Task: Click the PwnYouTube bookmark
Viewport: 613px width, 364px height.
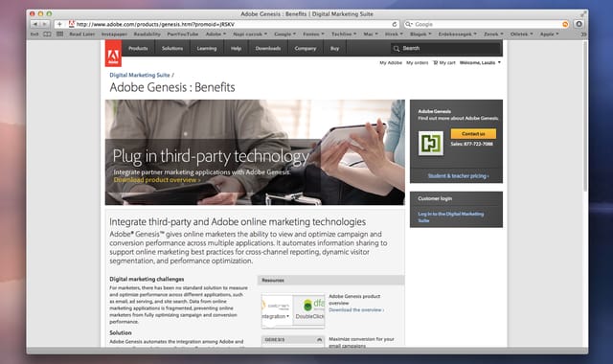Action: click(183, 34)
